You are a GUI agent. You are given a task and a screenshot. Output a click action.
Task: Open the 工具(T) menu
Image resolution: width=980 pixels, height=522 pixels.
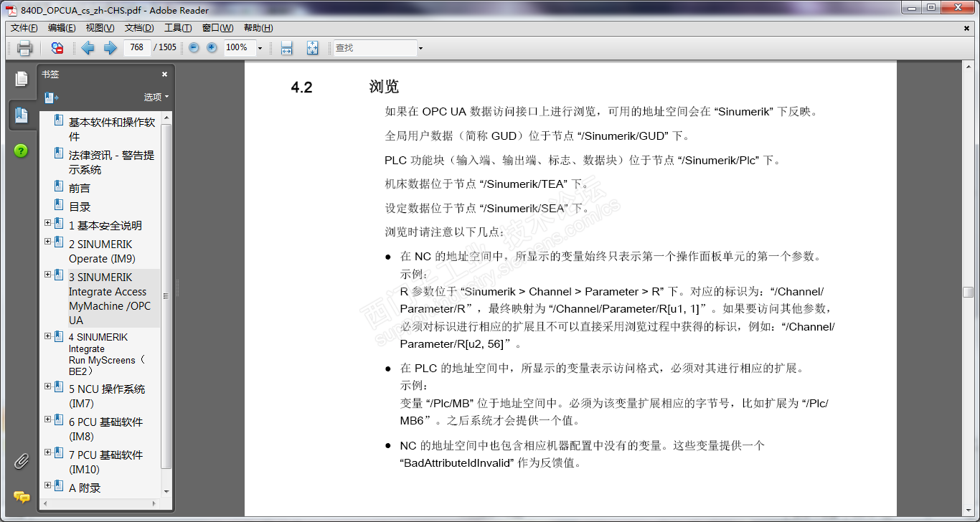[x=178, y=28]
